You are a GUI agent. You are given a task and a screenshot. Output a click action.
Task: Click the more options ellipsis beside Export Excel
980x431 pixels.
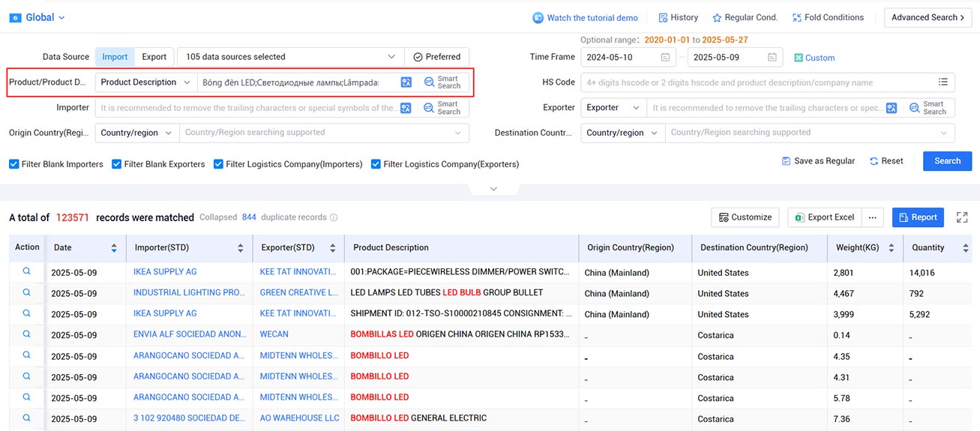872,217
